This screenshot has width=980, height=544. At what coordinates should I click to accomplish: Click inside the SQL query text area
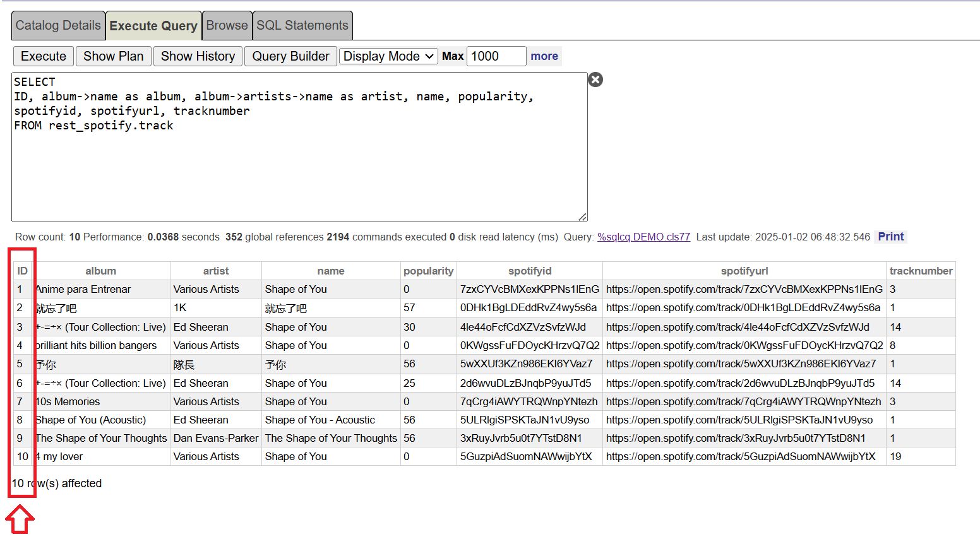[299, 147]
